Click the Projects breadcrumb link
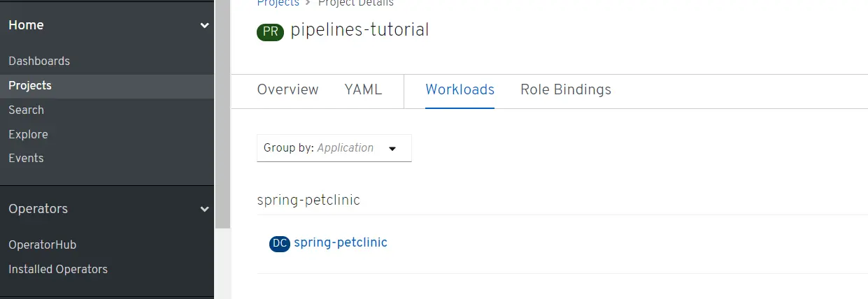 click(278, 3)
